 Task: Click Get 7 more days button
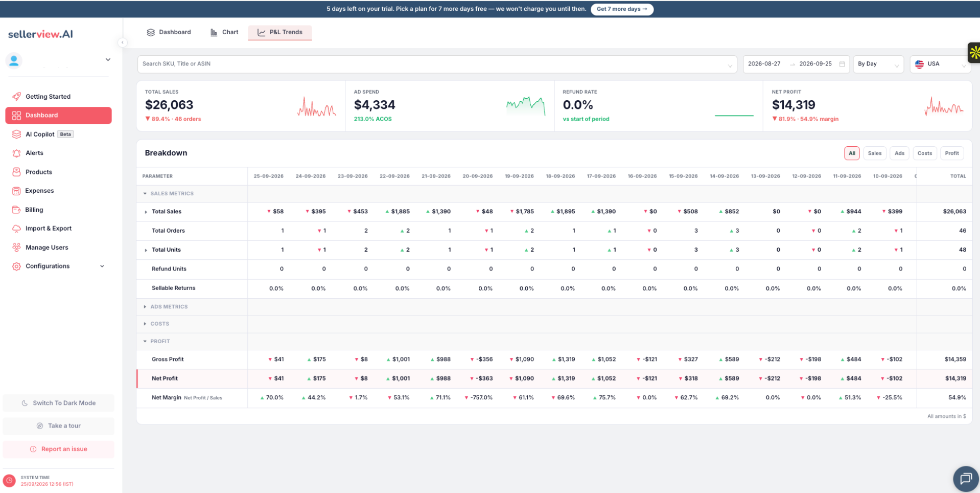(x=622, y=9)
